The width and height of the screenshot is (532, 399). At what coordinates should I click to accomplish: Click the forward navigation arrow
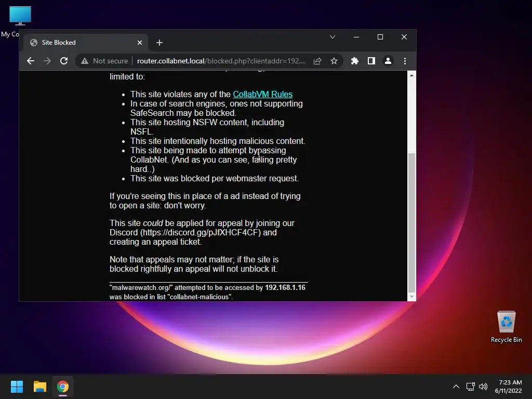(x=47, y=61)
